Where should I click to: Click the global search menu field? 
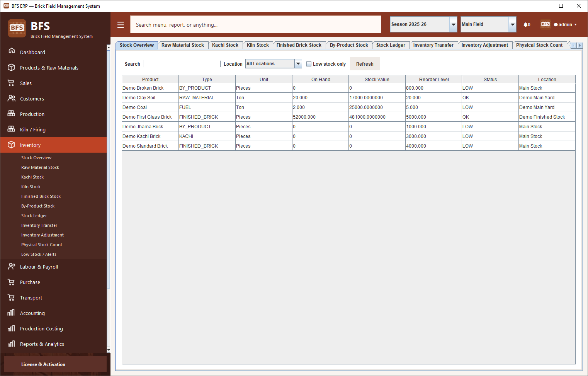[256, 25]
